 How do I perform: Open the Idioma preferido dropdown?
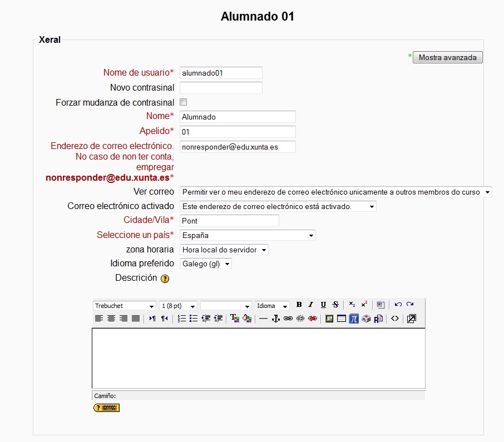pos(205,264)
